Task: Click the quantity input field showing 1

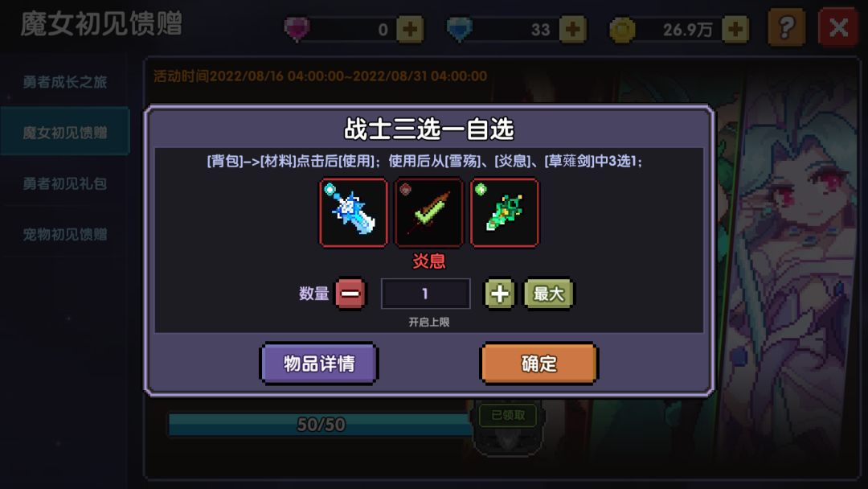Action: (425, 294)
